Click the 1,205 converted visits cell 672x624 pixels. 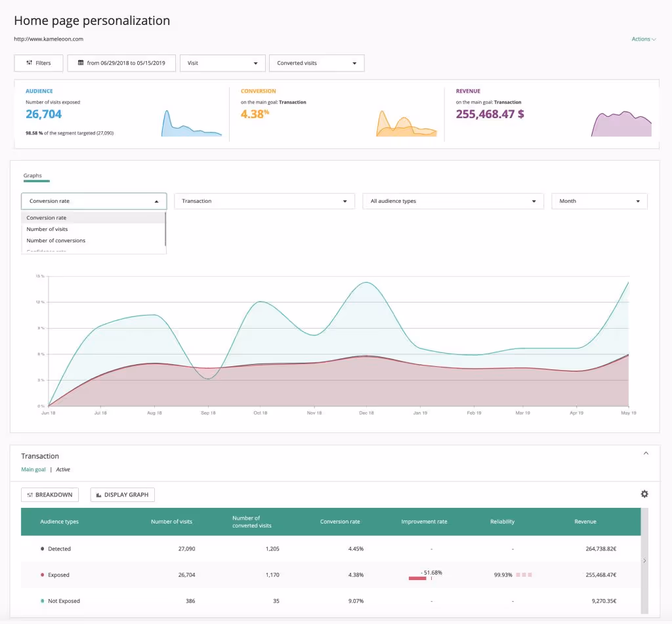coord(272,549)
